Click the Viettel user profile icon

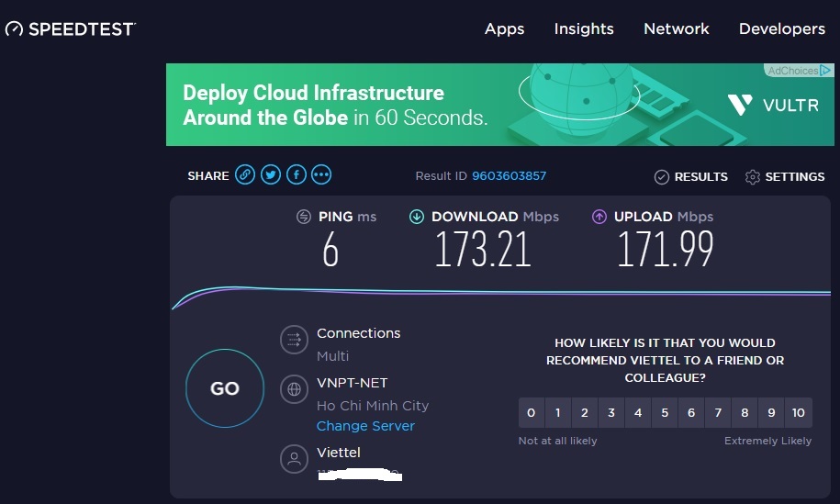294,459
